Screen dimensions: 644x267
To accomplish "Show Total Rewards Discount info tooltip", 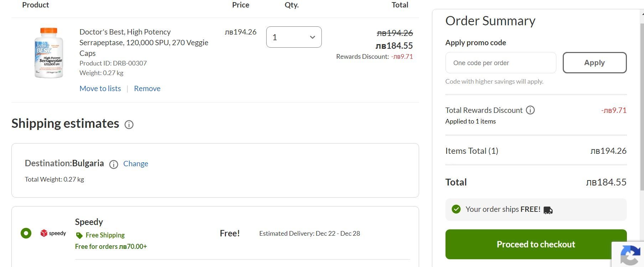I will tap(530, 110).
